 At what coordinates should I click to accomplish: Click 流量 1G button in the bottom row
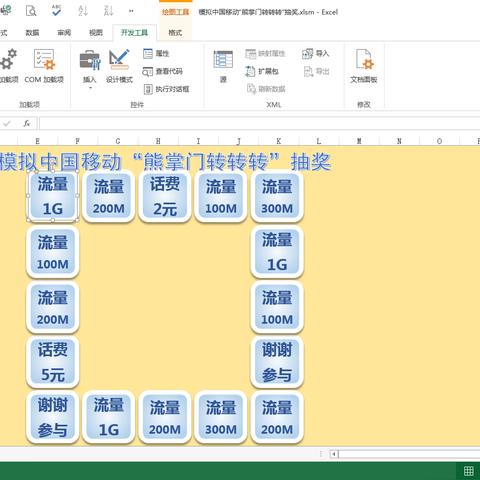(109, 417)
